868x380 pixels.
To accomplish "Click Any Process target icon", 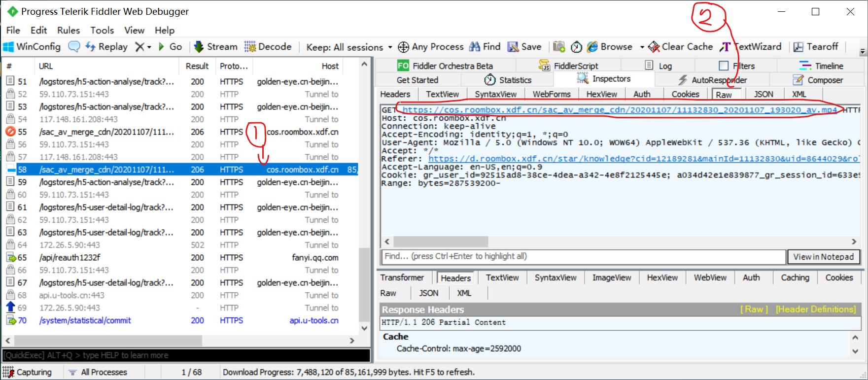I will [x=403, y=47].
